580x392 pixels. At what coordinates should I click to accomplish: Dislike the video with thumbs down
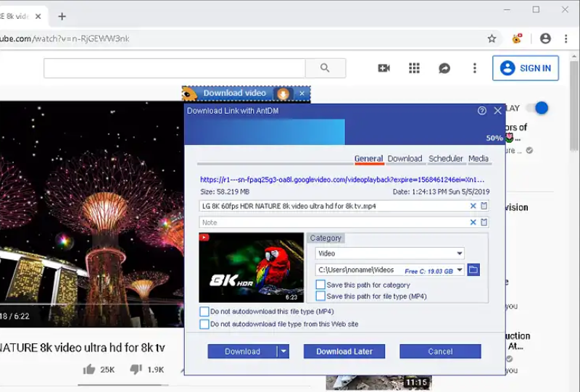pyautogui.click(x=136, y=369)
